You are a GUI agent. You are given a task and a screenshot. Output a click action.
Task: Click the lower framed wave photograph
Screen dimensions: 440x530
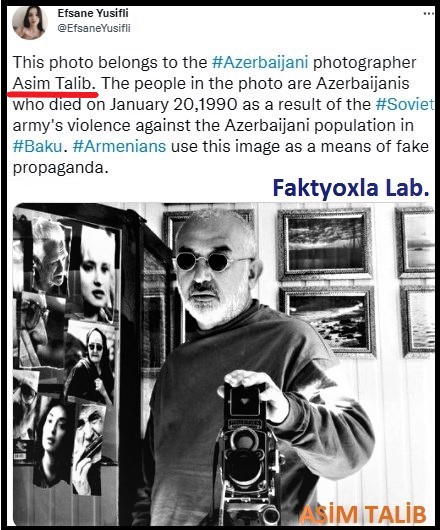327,321
